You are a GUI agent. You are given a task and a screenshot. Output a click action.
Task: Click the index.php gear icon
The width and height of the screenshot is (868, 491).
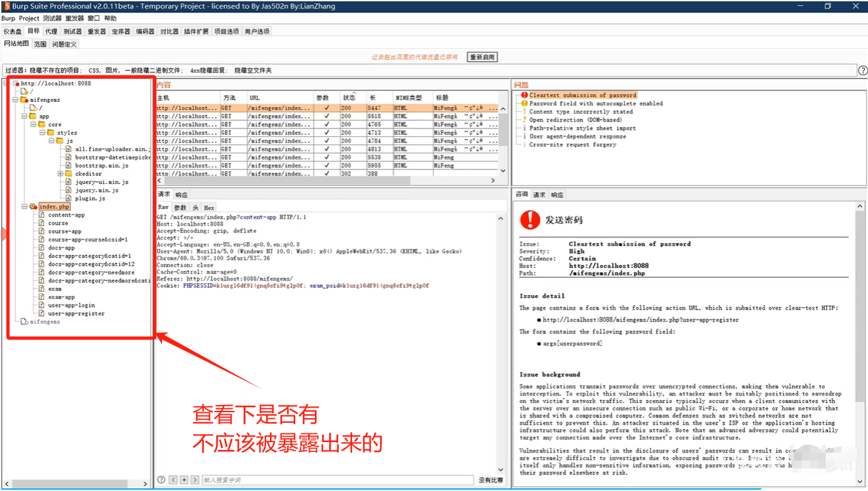tap(33, 206)
